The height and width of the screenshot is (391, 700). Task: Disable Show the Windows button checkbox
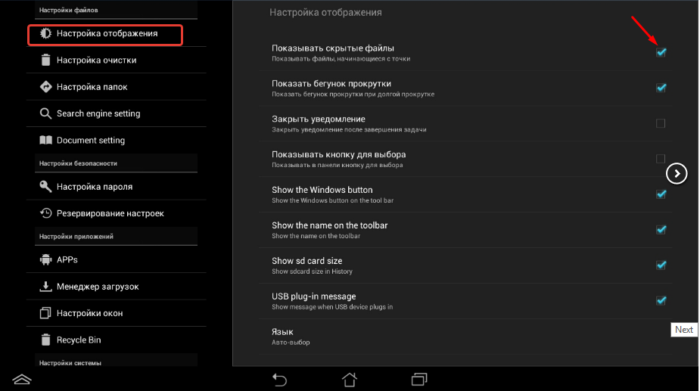tap(661, 194)
